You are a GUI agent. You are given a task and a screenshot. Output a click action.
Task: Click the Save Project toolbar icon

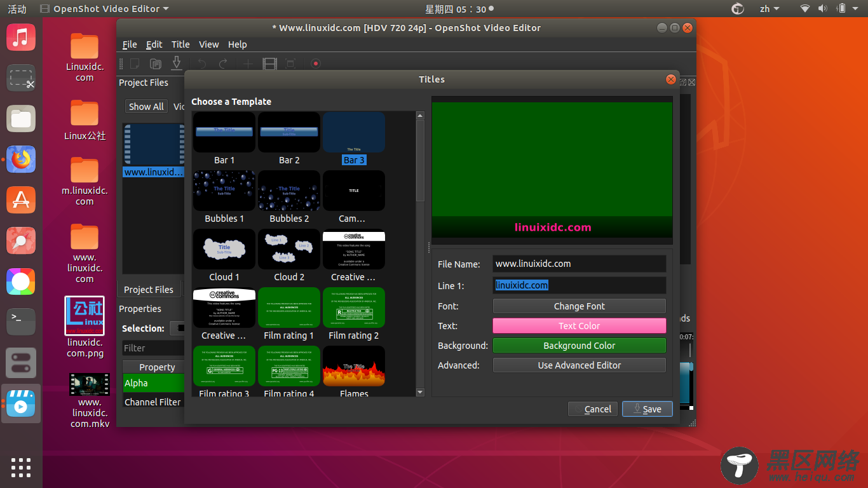(x=177, y=63)
